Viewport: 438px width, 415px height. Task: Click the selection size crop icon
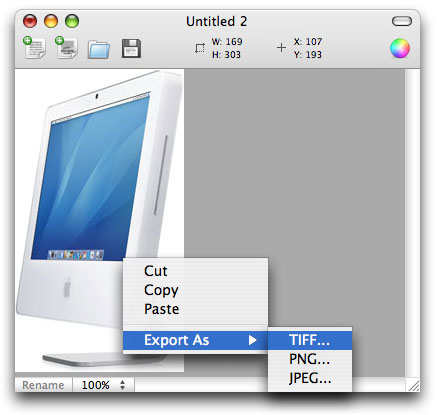(x=199, y=48)
